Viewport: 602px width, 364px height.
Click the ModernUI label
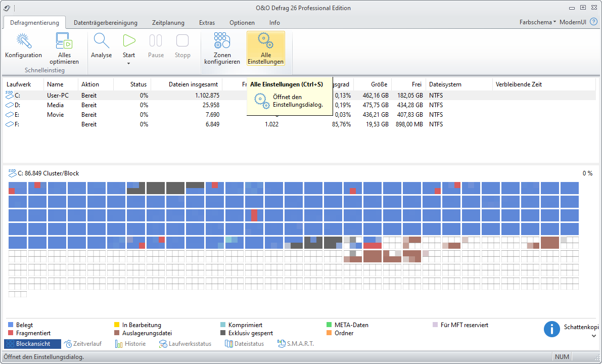pos(573,22)
